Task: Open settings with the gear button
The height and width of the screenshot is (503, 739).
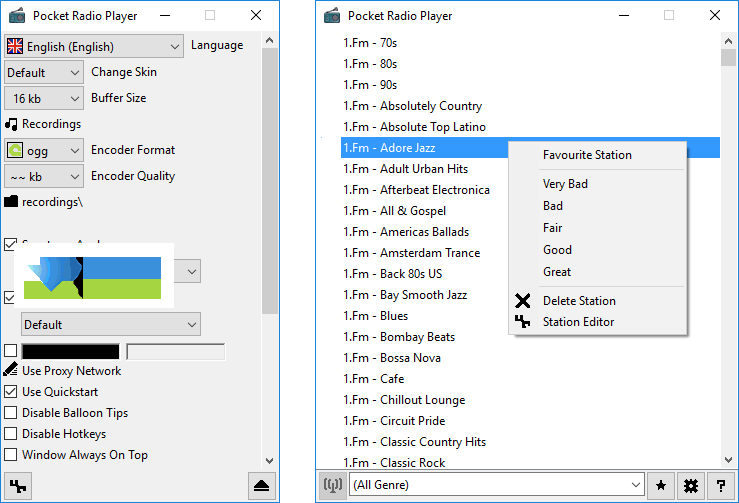Action: point(690,485)
